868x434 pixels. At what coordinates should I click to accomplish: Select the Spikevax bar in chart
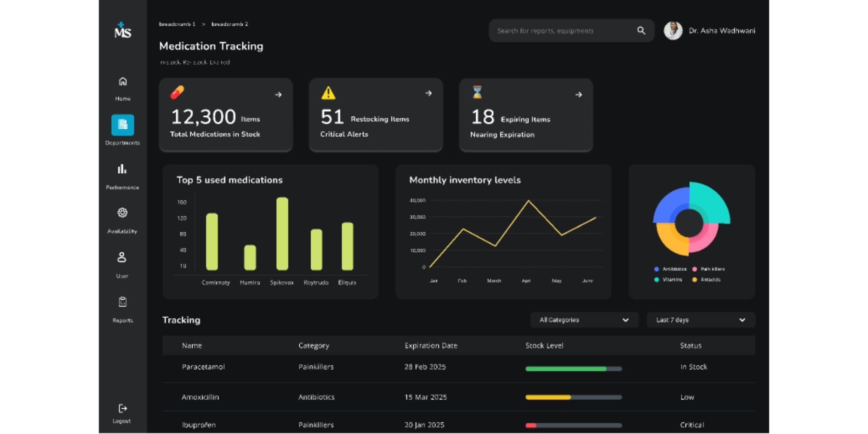coord(282,234)
